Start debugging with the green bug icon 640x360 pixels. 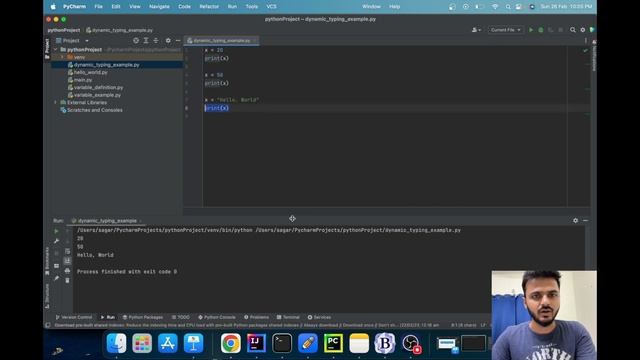point(541,30)
